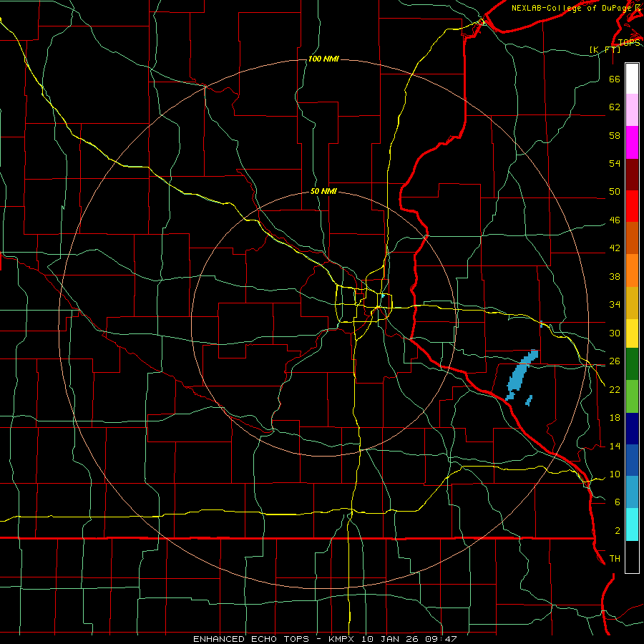Click the dark green scale swatch
Viewport: 644px width, 644px height.
pyautogui.click(x=632, y=364)
